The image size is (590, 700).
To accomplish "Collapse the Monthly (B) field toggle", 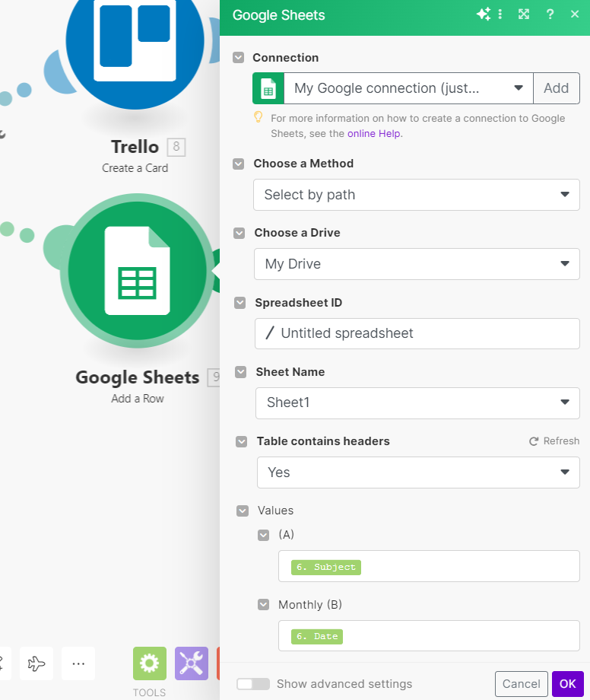I will (x=264, y=605).
